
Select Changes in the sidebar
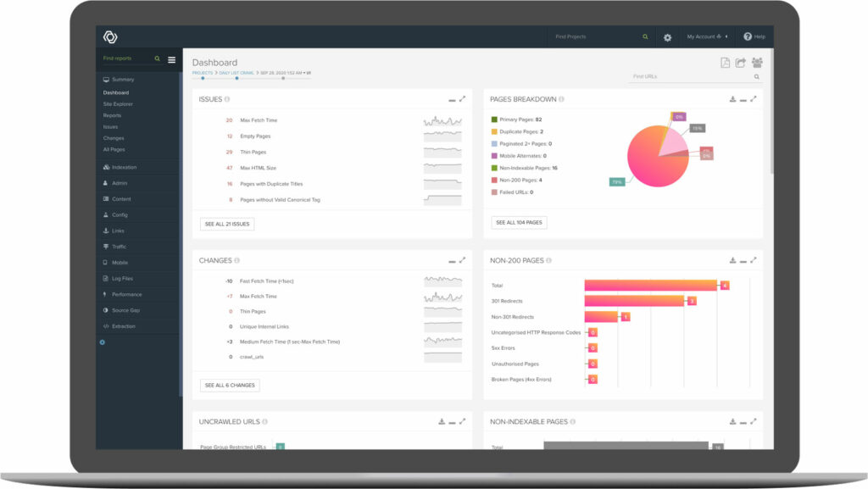[x=114, y=138]
